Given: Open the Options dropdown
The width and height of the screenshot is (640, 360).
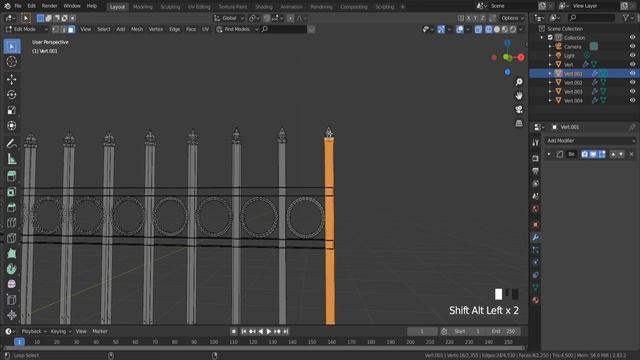Looking at the screenshot, I should [x=512, y=18].
